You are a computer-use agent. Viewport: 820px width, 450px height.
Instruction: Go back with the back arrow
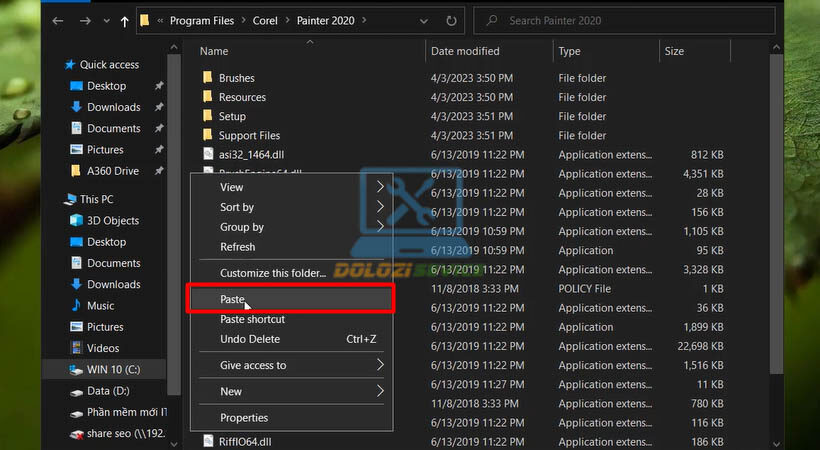(x=58, y=21)
